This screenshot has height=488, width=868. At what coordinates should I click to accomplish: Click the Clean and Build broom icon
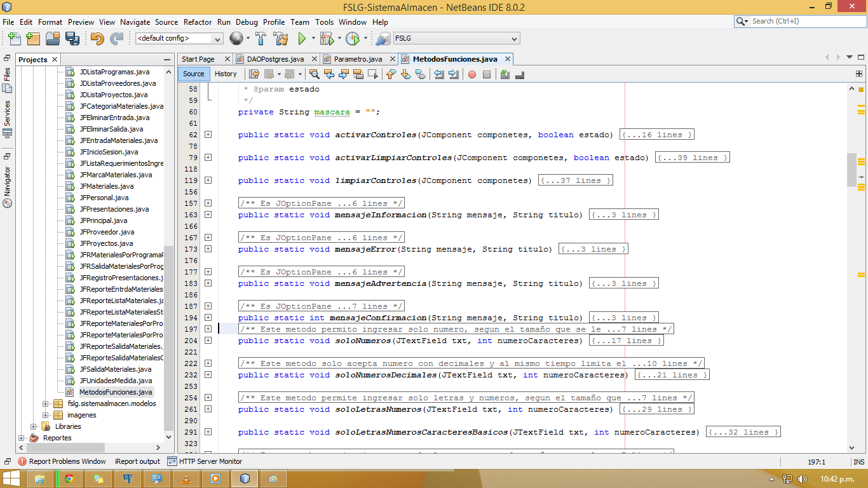coord(281,38)
